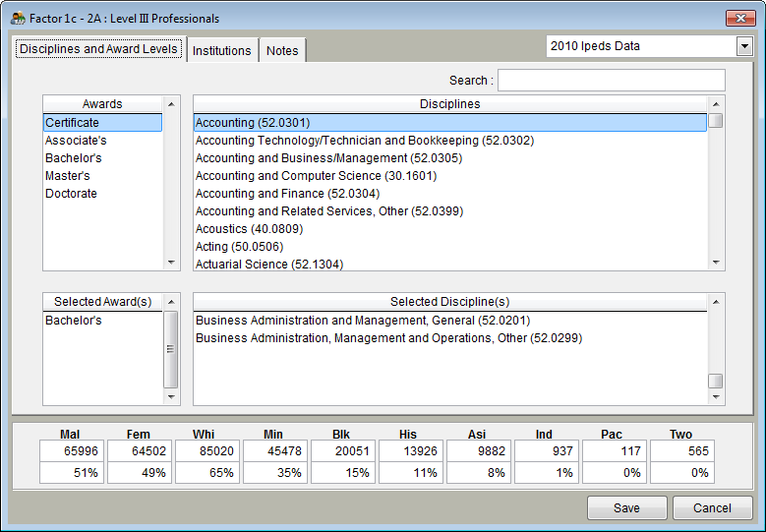Image resolution: width=766 pixels, height=532 pixels.
Task: Click Selected Award(s) scroll down arrow
Action: pos(171,396)
